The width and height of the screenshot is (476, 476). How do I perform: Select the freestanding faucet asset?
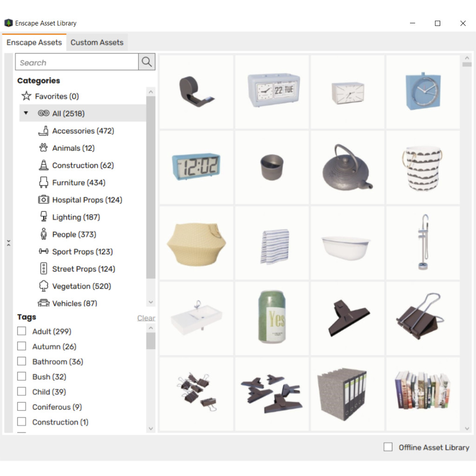pyautogui.click(x=423, y=243)
